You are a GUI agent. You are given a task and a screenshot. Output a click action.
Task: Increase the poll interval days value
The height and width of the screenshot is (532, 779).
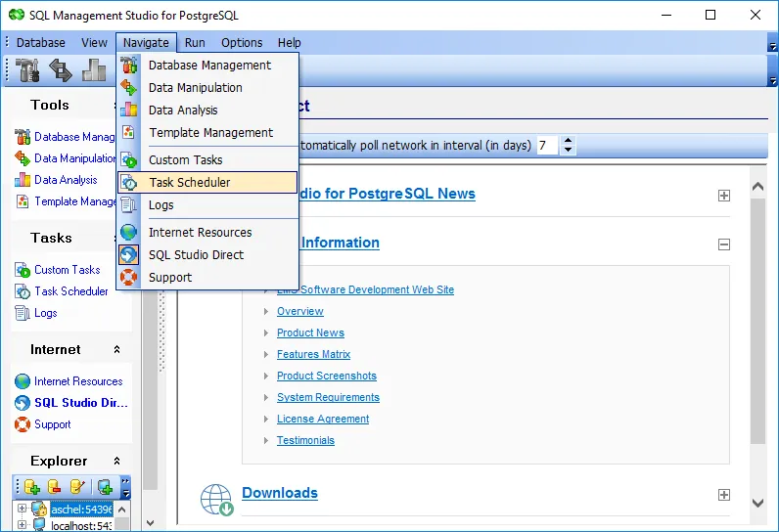[x=568, y=141]
